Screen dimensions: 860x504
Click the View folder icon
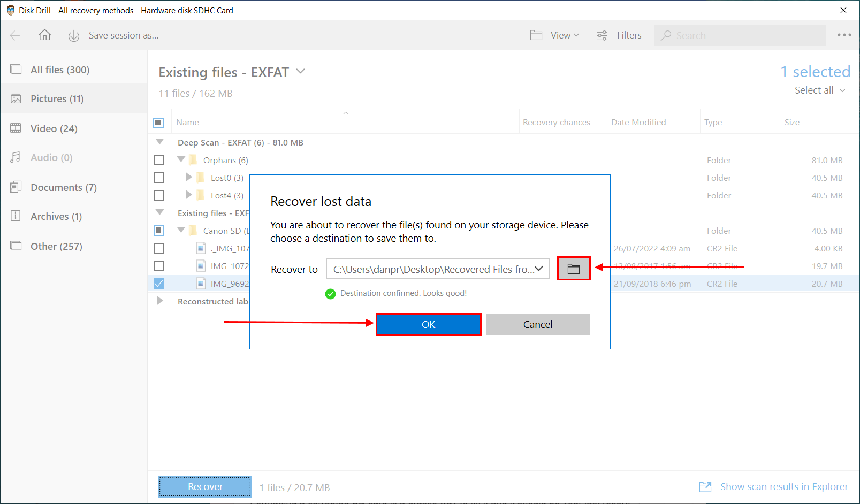pyautogui.click(x=536, y=35)
